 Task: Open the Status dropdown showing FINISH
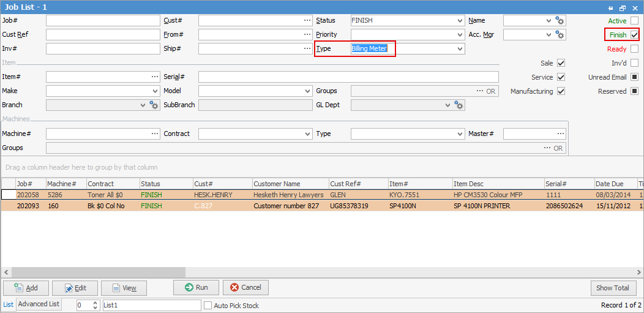click(460, 21)
